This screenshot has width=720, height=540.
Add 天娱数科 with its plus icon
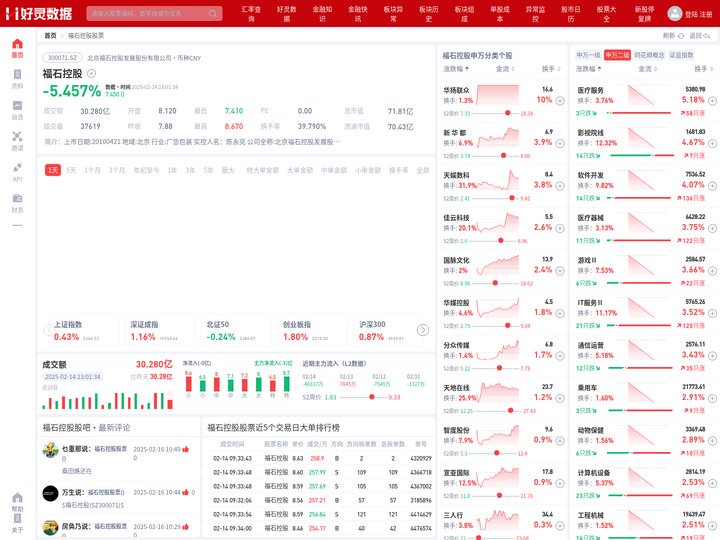coord(560,186)
